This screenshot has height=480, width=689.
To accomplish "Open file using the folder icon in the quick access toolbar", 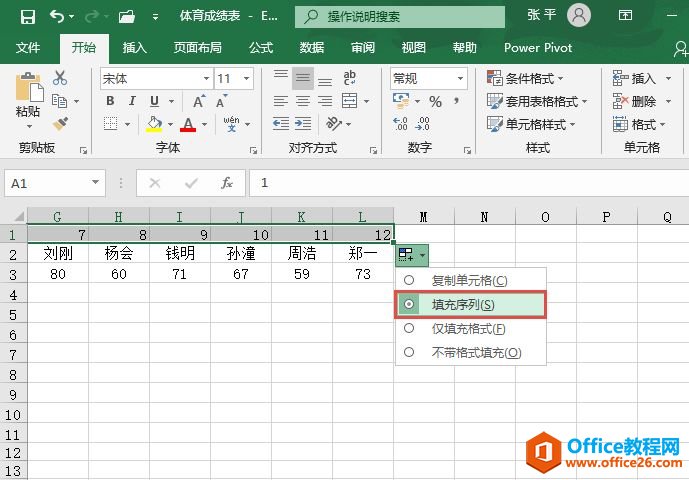I will tap(127, 17).
